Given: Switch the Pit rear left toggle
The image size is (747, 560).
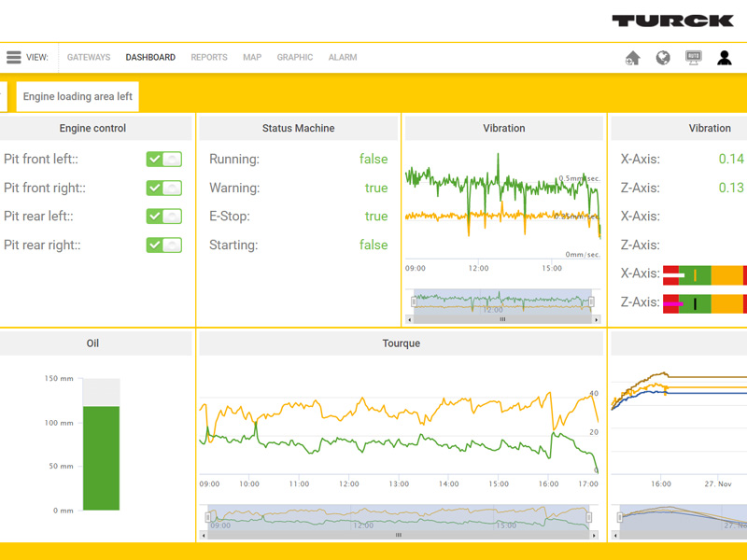Looking at the screenshot, I should point(163,217).
